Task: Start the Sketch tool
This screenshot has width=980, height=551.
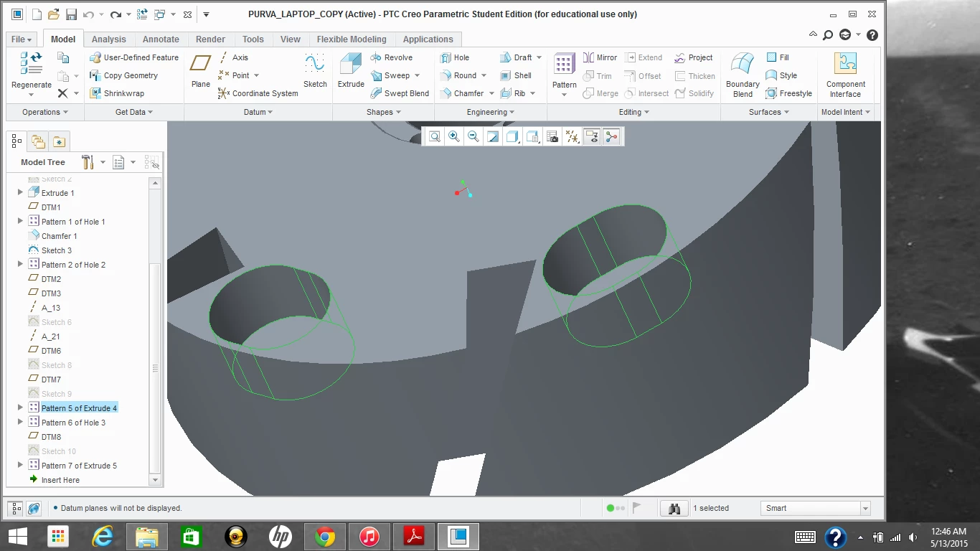Action: point(315,71)
